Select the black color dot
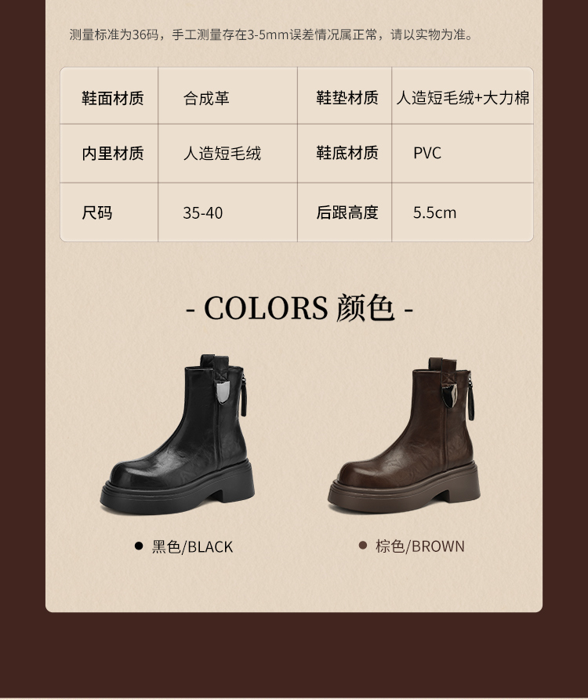Viewport: 588px width, 700px height. (x=139, y=546)
